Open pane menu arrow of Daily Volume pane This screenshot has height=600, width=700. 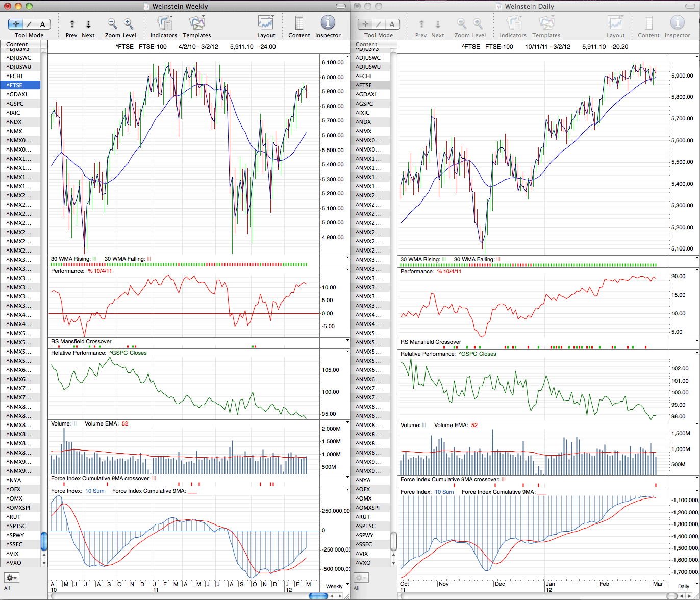pyautogui.click(x=696, y=424)
